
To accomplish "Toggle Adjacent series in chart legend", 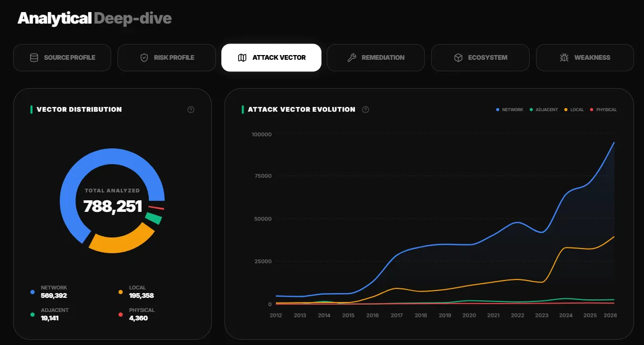I will [544, 110].
